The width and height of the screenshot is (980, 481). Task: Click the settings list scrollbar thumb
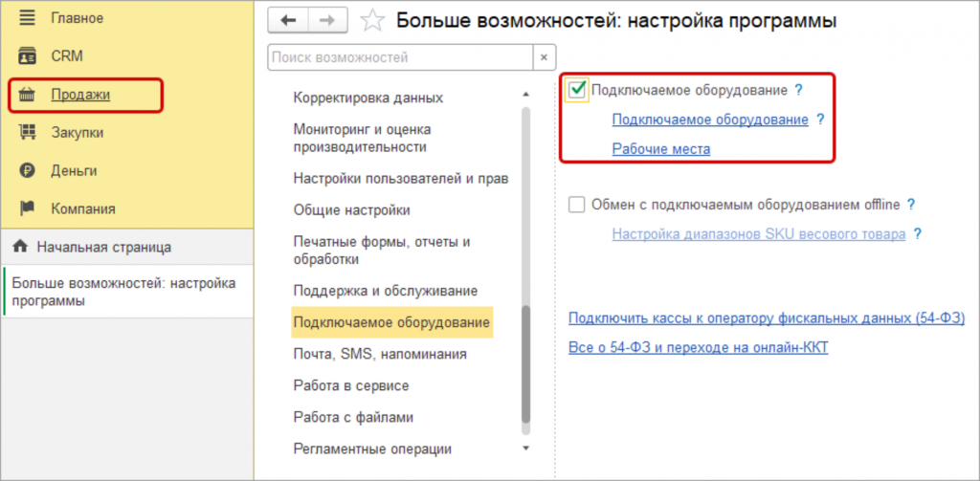pyautogui.click(x=524, y=363)
